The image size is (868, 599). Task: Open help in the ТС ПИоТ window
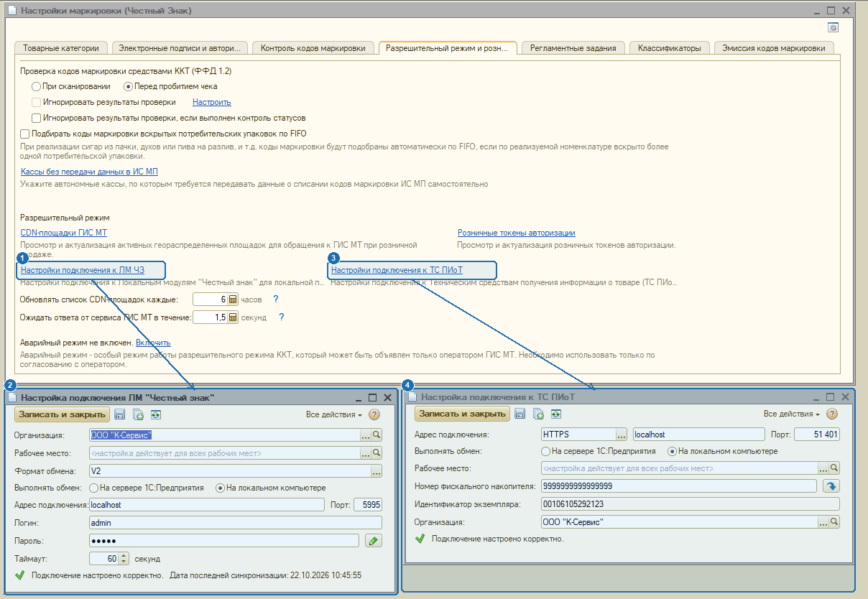(832, 414)
